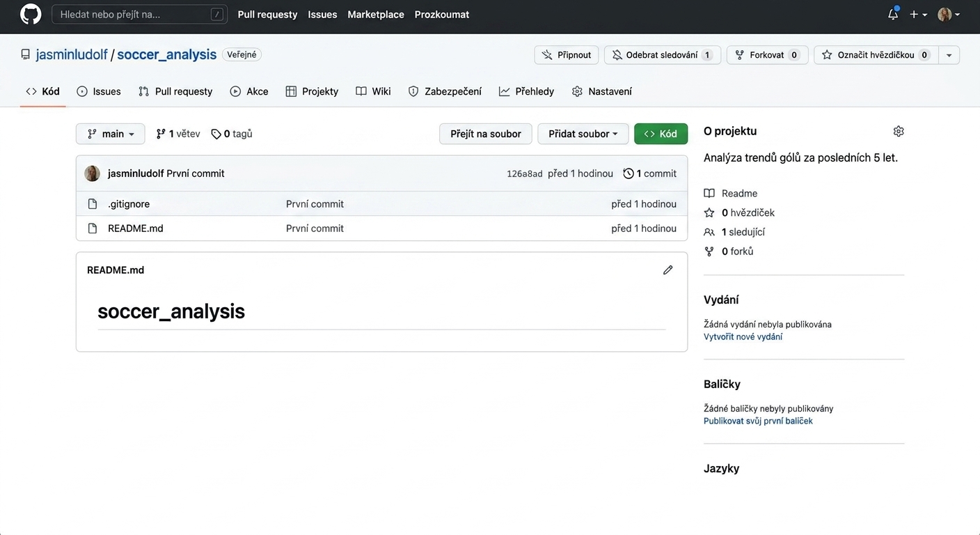
Task: Click the README.md file icon
Action: click(92, 228)
